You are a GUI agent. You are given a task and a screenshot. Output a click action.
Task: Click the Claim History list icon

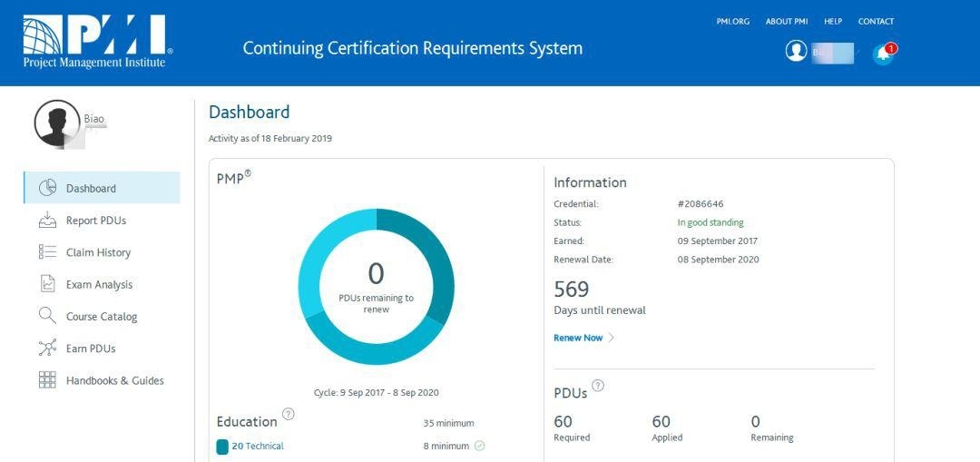coord(48,252)
